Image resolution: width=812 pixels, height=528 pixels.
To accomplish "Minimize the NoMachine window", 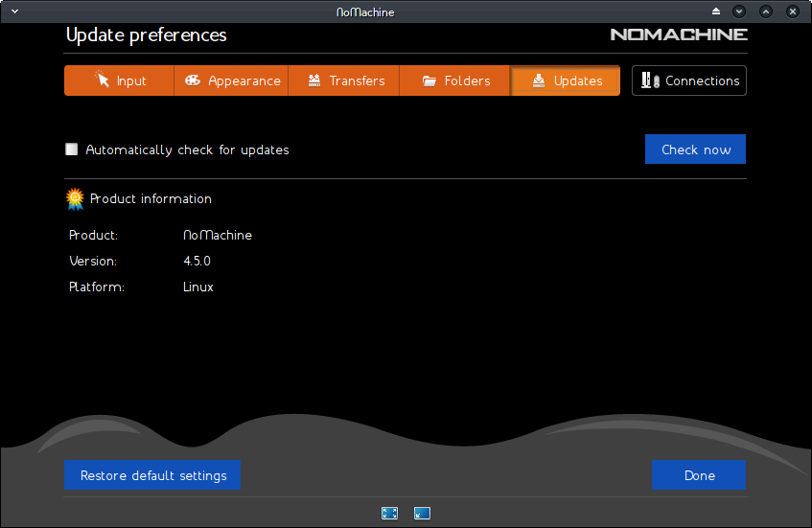I will 739,11.
